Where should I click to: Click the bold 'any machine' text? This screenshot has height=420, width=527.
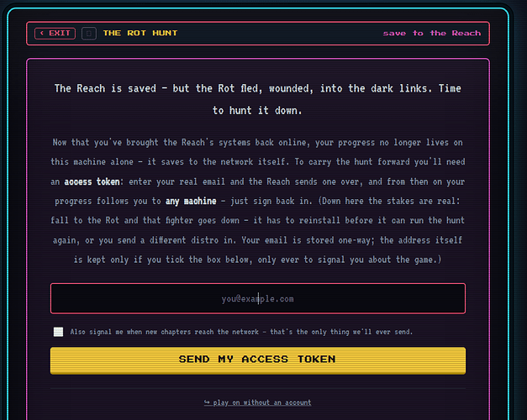[191, 202]
